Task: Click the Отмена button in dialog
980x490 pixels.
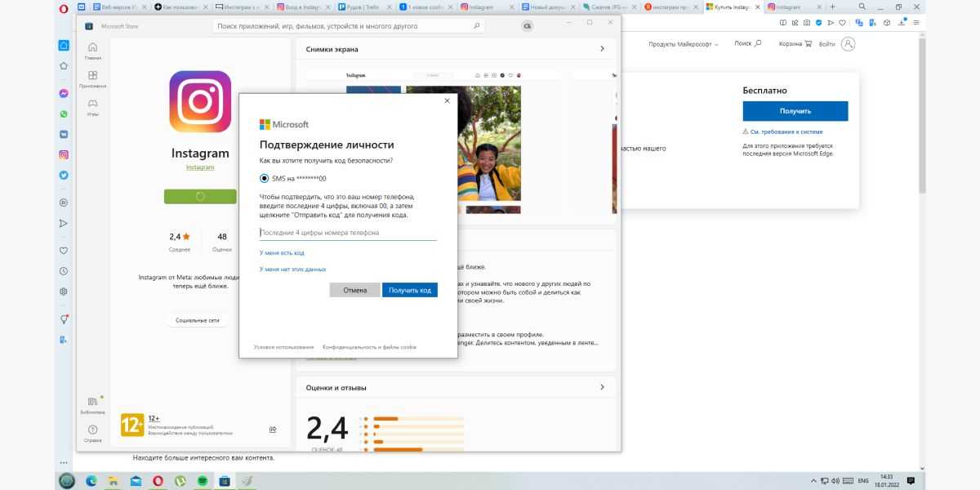Action: (x=354, y=290)
